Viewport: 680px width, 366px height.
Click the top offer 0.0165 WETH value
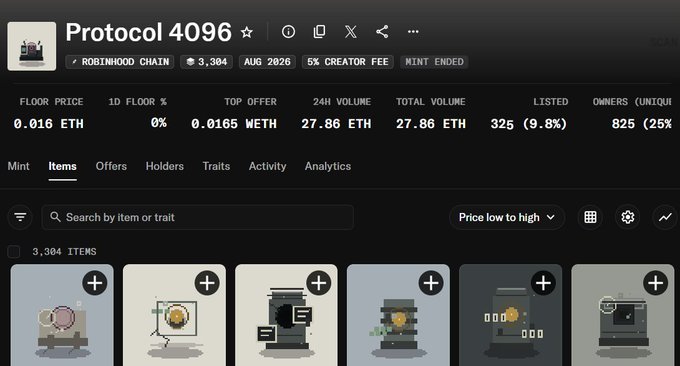pos(234,124)
